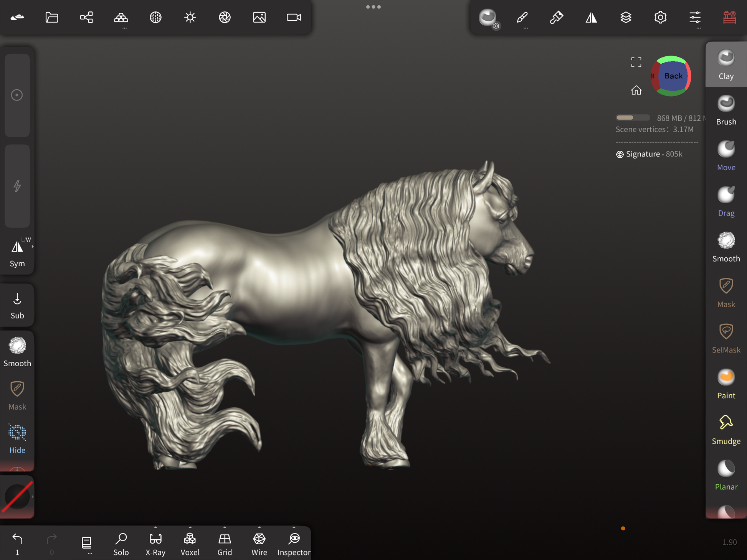Select the Clay brush tool
This screenshot has width=747, height=560.
(x=726, y=64)
